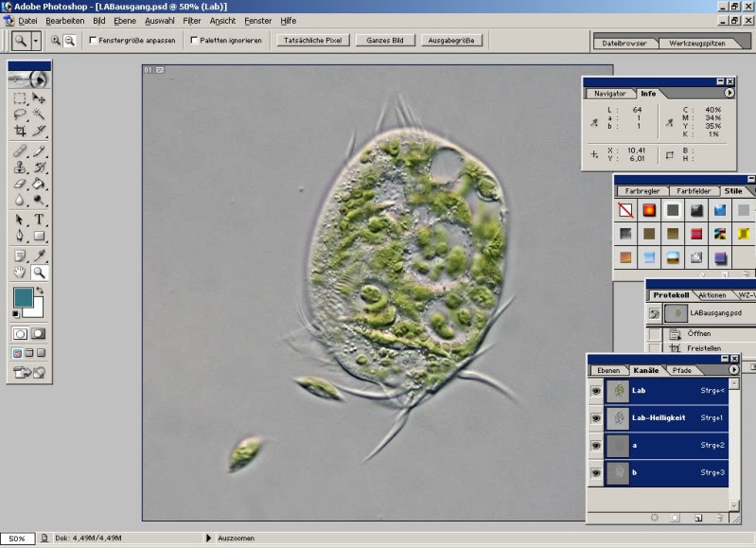
Task: Collapse the Channels palette window
Action: (x=725, y=359)
